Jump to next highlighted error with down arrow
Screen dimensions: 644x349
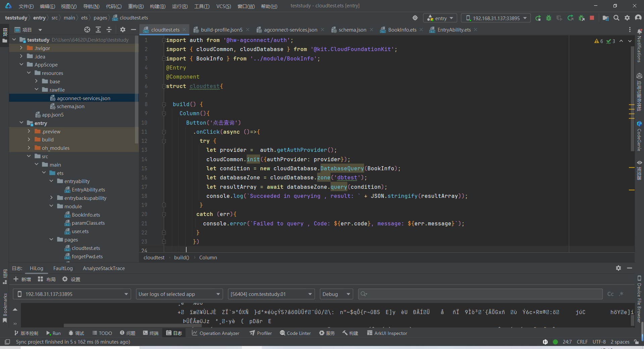[630, 41]
